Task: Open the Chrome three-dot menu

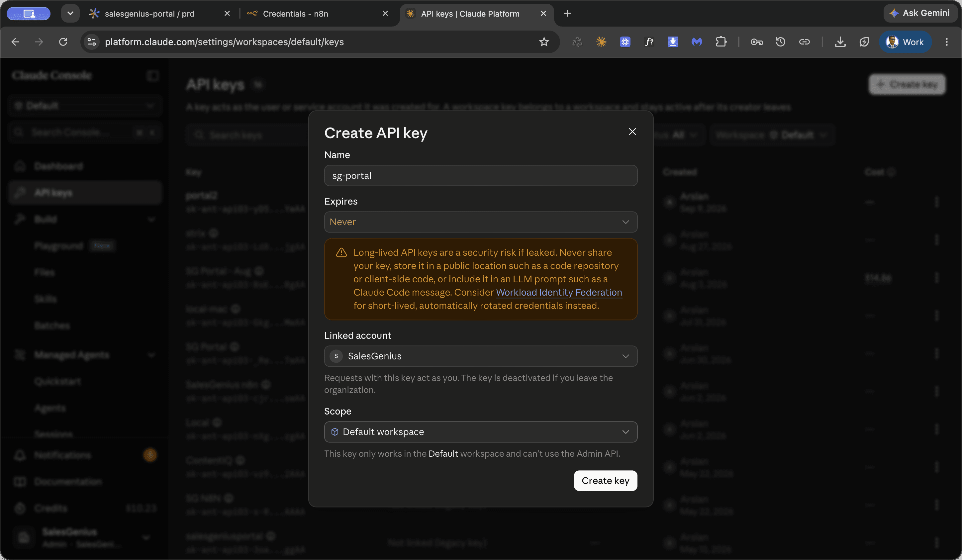Action: coord(946,42)
